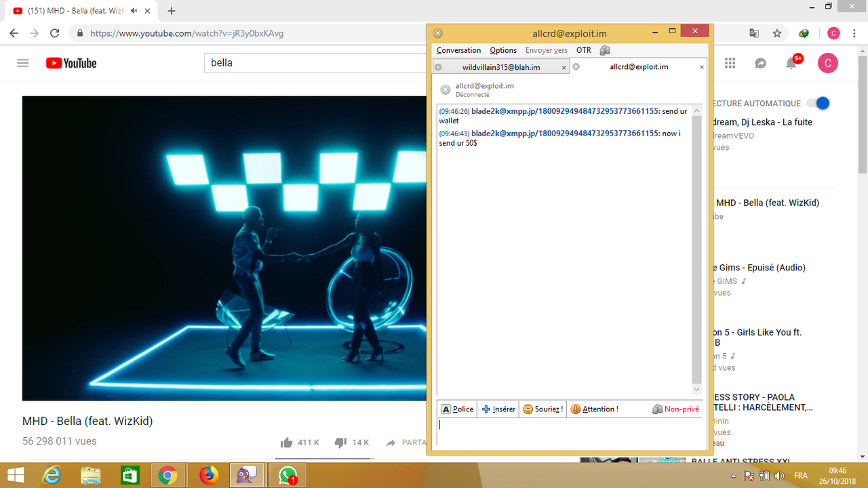Click the Partager share button
Viewport: 868px width, 488px height.
[406, 443]
